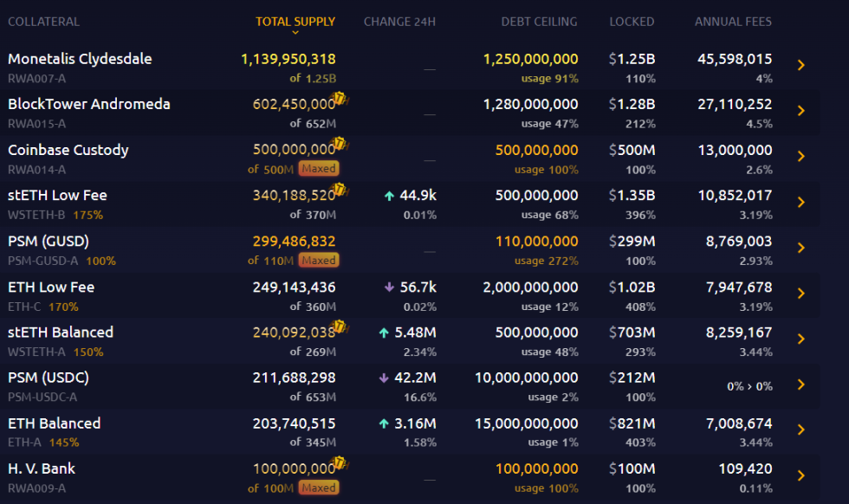The image size is (849, 504).
Task: Click the badge icon beside BlockTower Andromeda supply
Action: [x=340, y=100]
